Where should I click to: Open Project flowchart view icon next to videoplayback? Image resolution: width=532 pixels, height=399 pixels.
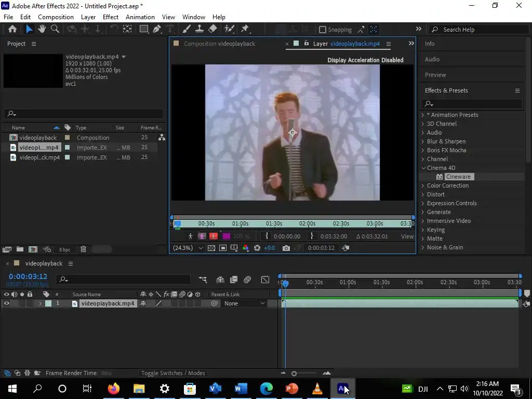click(162, 137)
